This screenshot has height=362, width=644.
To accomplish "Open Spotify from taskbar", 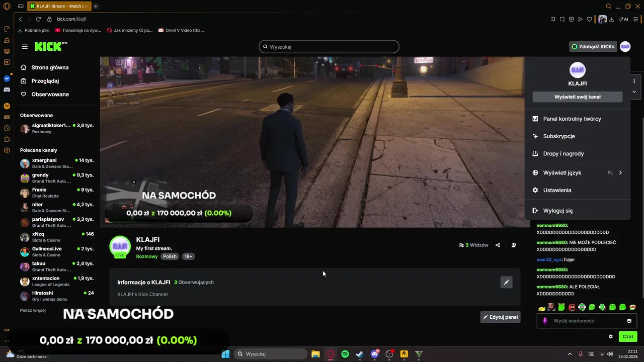I will coord(345,354).
